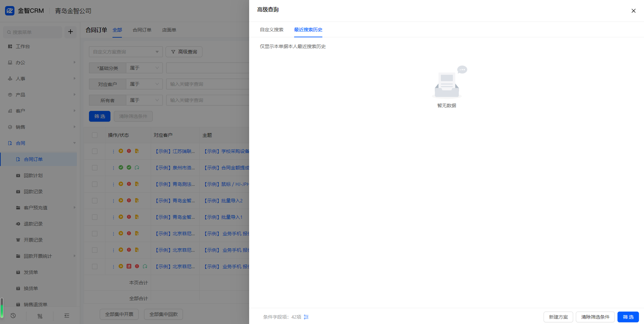
Task: Select the 合同订单 sidebar subitem
Action: click(39, 159)
